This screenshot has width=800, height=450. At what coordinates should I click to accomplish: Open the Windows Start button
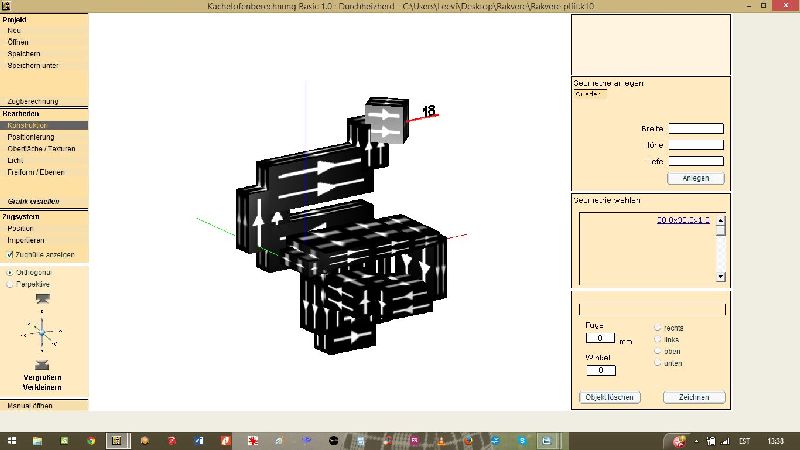click(11, 440)
